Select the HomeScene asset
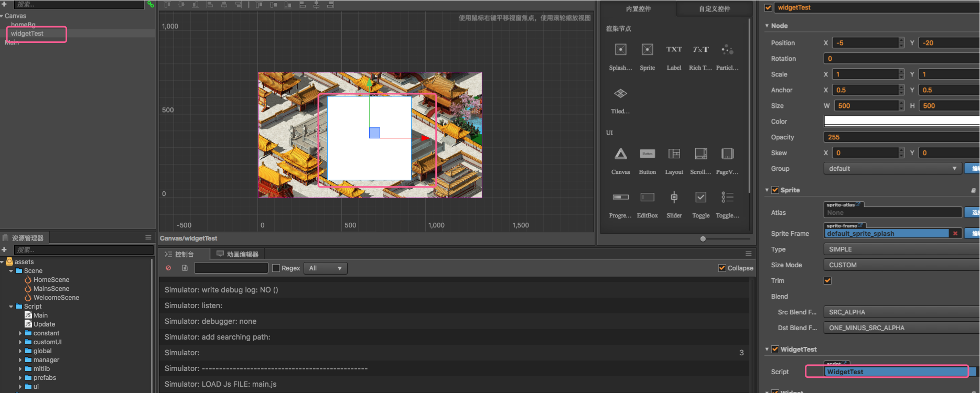Viewport: 980px width, 393px height. click(x=51, y=280)
